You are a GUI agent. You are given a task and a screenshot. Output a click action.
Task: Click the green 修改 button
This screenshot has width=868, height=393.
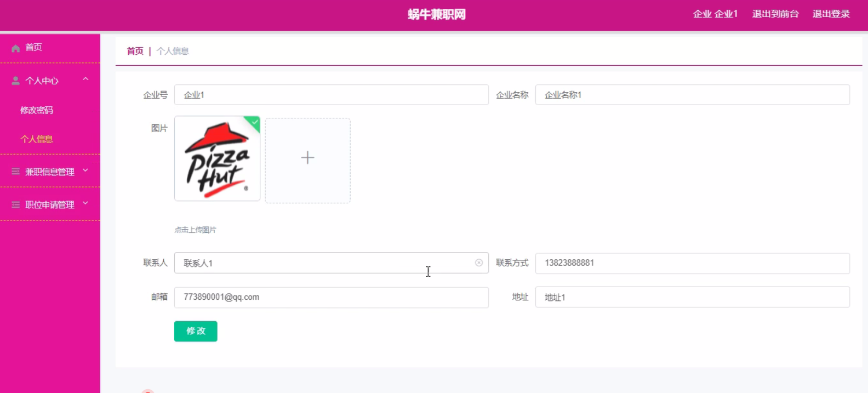click(196, 331)
